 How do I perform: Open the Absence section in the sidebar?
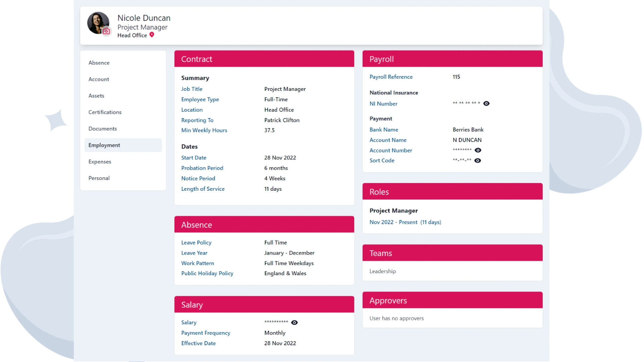pos(99,63)
